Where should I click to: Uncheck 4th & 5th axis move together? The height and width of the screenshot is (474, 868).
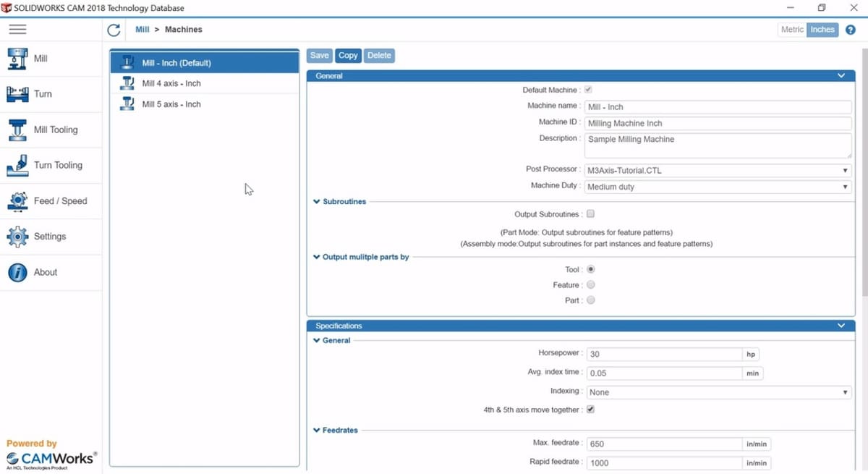click(590, 410)
